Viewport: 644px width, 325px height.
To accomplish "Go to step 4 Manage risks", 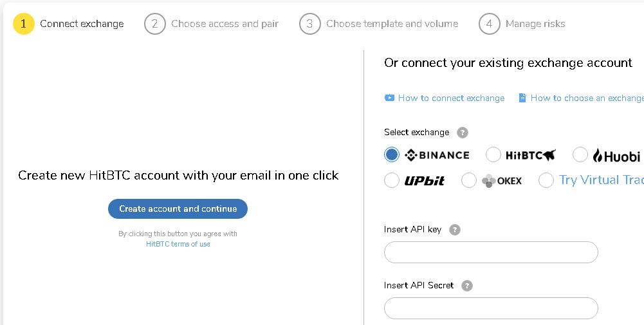I will (522, 24).
